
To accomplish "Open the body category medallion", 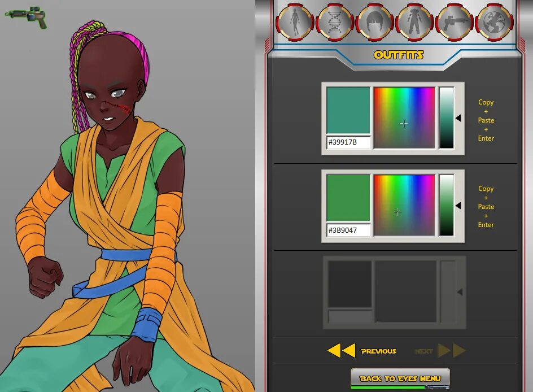I will tap(295, 22).
